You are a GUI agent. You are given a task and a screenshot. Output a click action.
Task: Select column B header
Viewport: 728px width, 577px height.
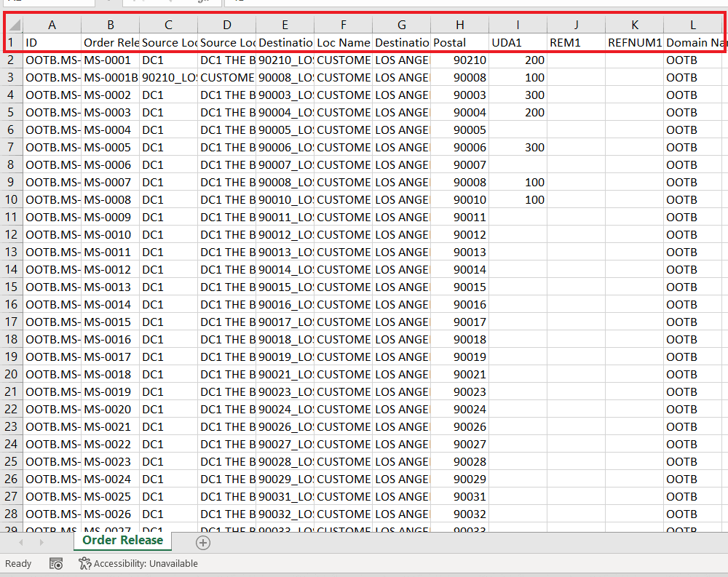(x=111, y=25)
